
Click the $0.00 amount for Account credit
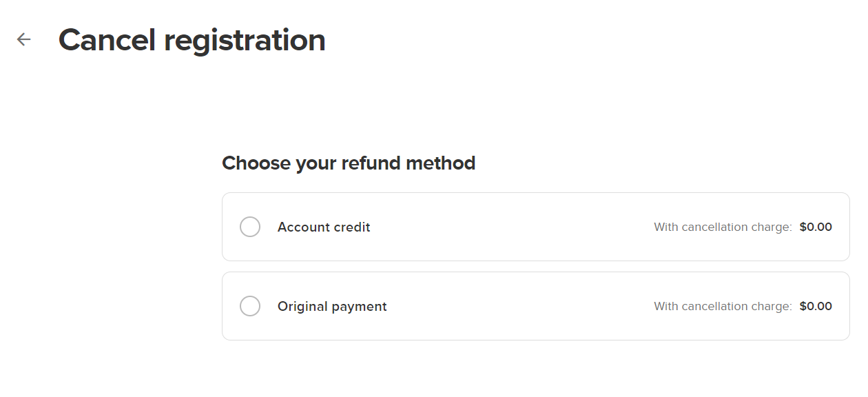click(x=816, y=227)
